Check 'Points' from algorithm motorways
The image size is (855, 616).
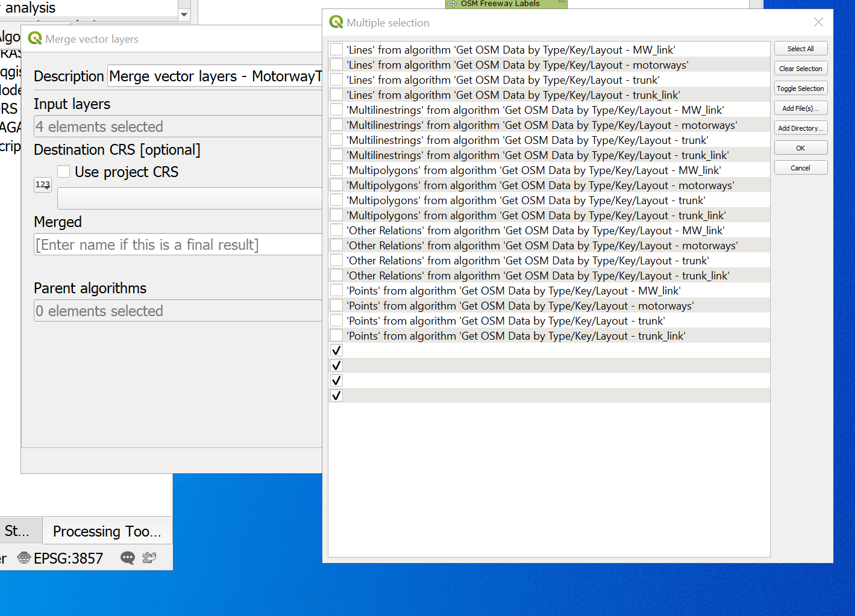(x=336, y=305)
